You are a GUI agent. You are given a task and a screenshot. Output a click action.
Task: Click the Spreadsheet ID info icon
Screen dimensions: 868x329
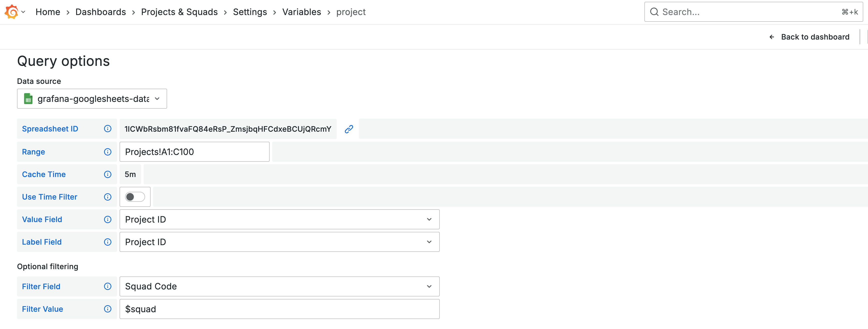click(108, 128)
